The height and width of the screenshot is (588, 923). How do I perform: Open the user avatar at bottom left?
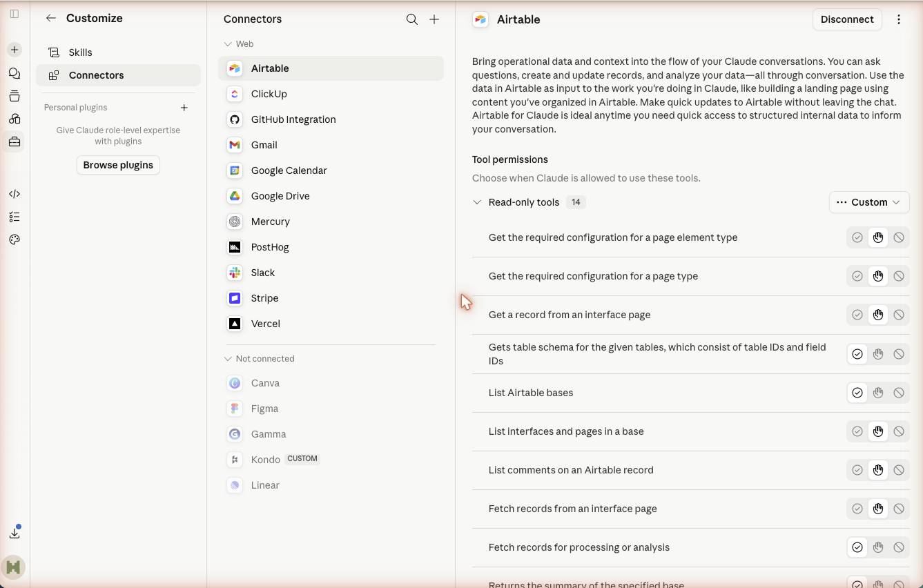click(x=14, y=567)
